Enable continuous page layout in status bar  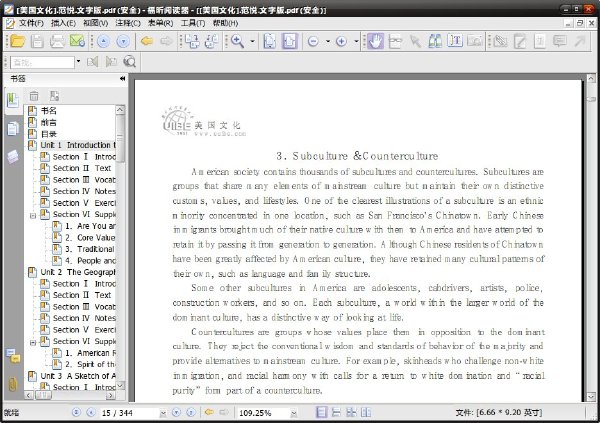336,412
